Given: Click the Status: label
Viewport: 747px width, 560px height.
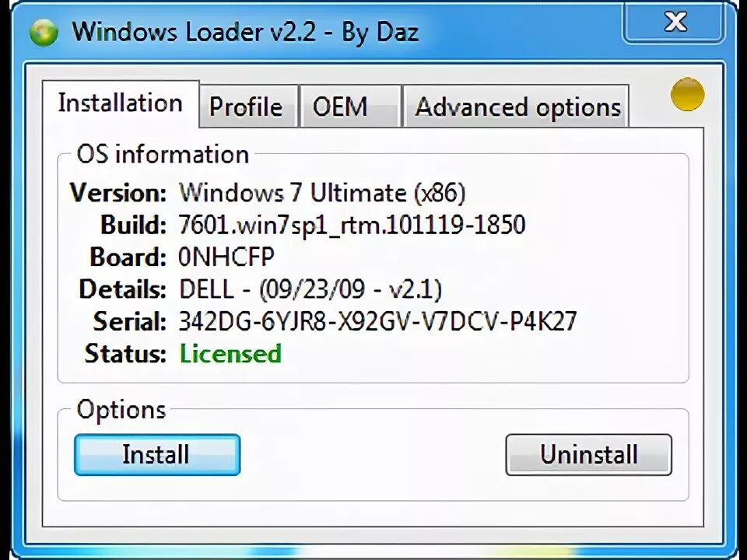Looking at the screenshot, I should 125,353.
